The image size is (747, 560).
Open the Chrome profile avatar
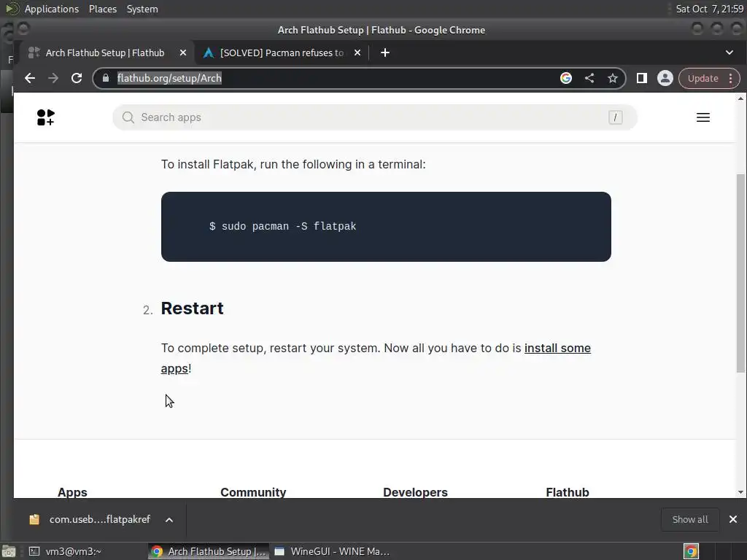pyautogui.click(x=665, y=78)
